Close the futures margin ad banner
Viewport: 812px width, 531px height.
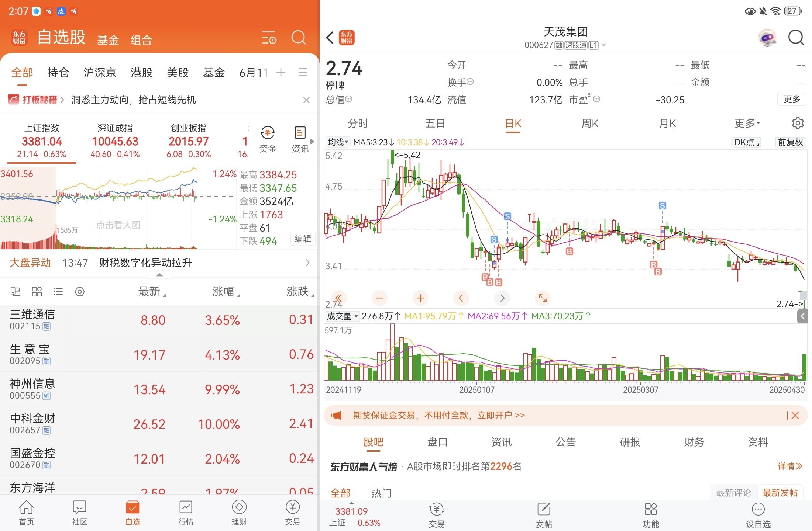coord(795,416)
